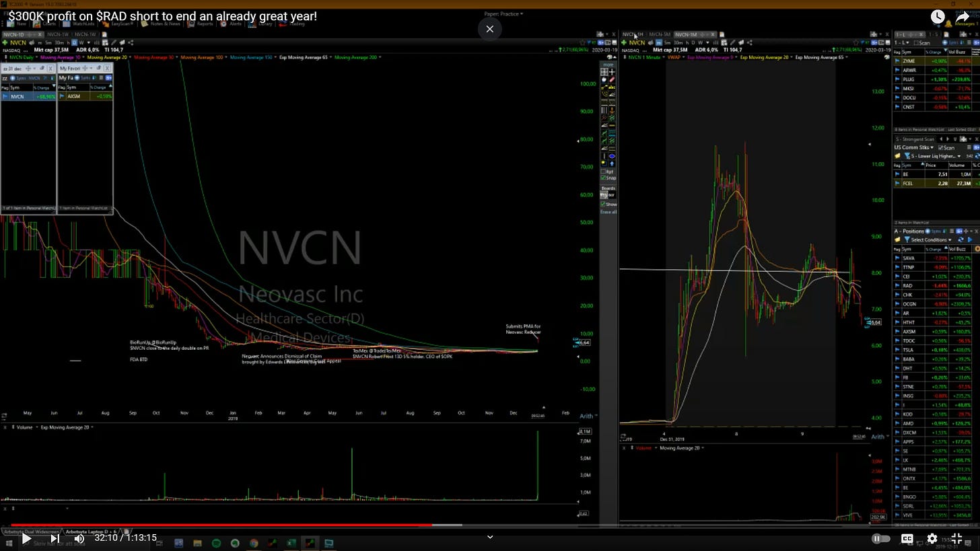Open the Paper: Practice account dropdown
This screenshot has height=551, width=980.
tap(503, 13)
